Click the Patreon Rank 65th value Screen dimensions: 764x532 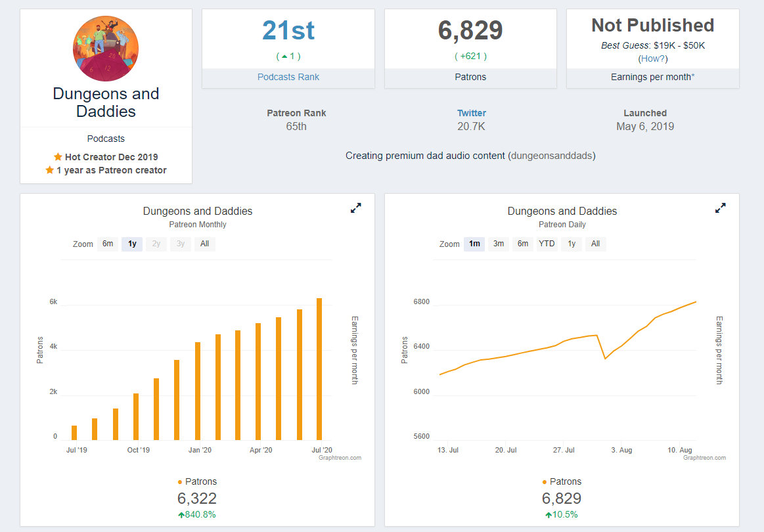point(296,126)
